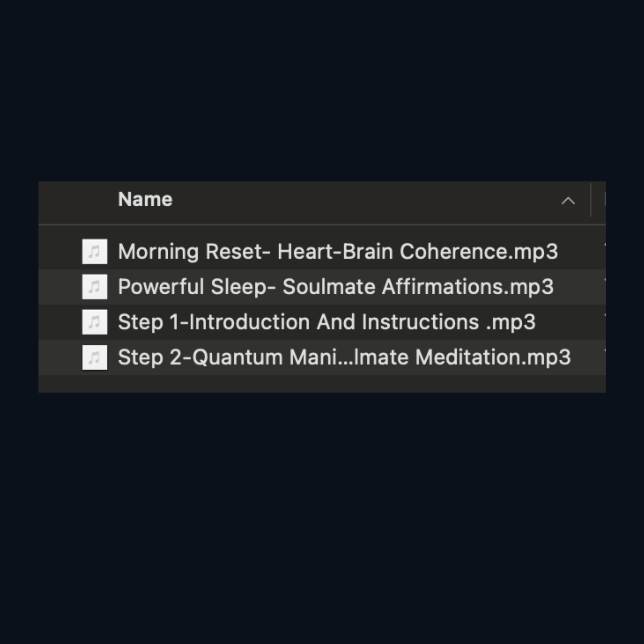Screen dimensions: 644x644
Task: Select Step 1-Introduction And Instructions filename
Action: (x=327, y=322)
